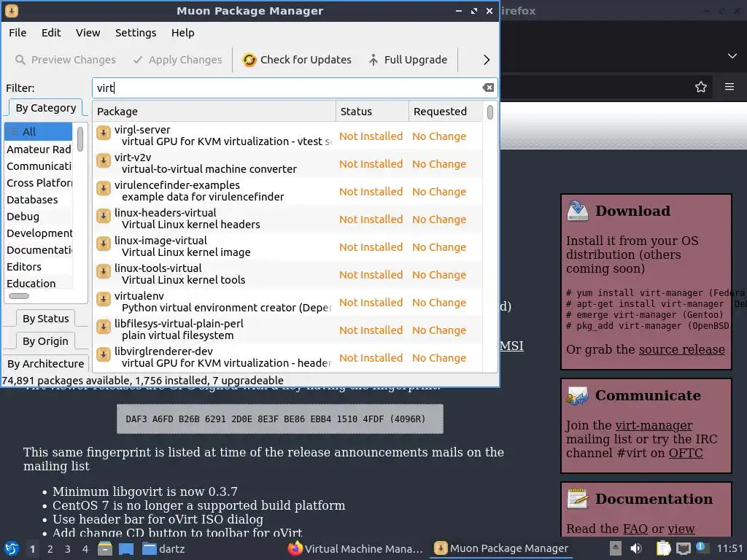Click the Muon window title bar icon
The height and width of the screenshot is (560, 747).
pyautogui.click(x=12, y=10)
